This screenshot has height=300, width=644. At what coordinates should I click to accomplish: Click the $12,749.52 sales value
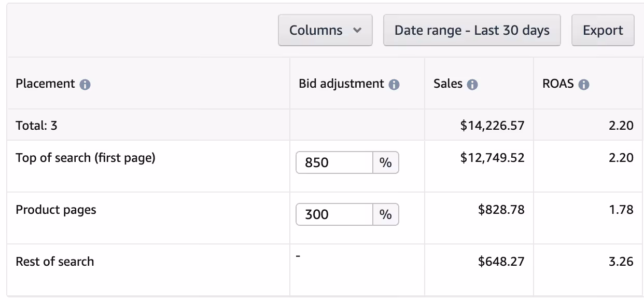[x=492, y=158]
